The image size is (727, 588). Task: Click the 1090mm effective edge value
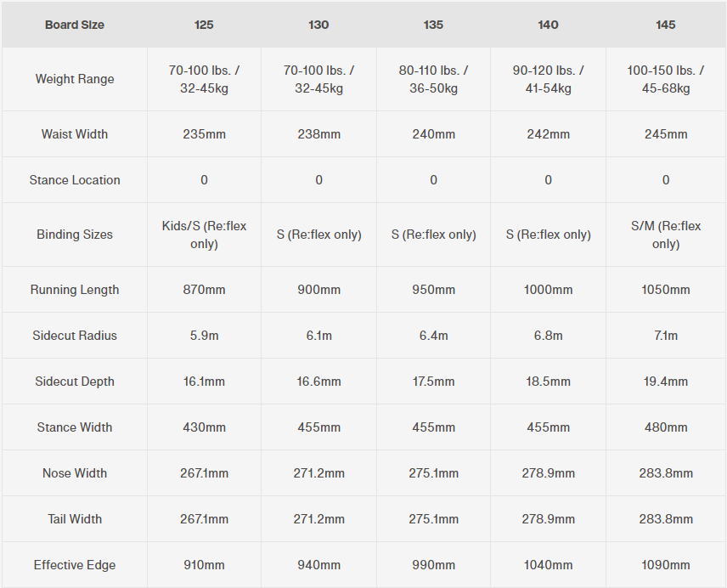click(x=666, y=565)
